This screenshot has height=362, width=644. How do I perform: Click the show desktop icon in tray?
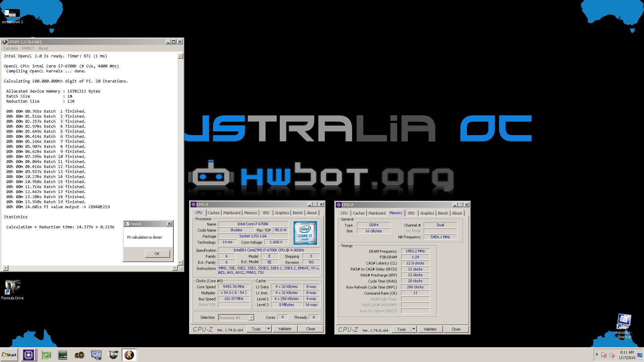tap(640, 355)
